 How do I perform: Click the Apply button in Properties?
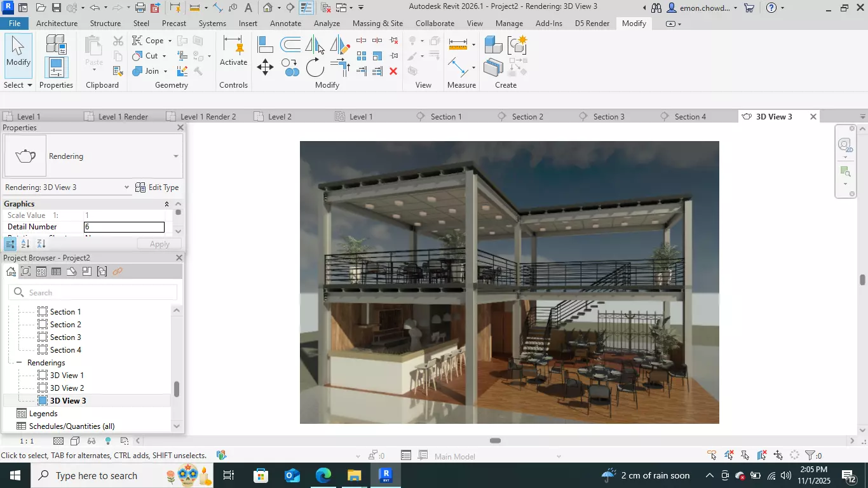tap(159, 244)
